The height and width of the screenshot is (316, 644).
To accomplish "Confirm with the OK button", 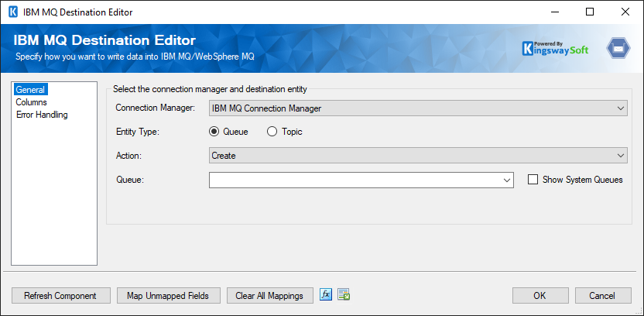I will click(540, 295).
